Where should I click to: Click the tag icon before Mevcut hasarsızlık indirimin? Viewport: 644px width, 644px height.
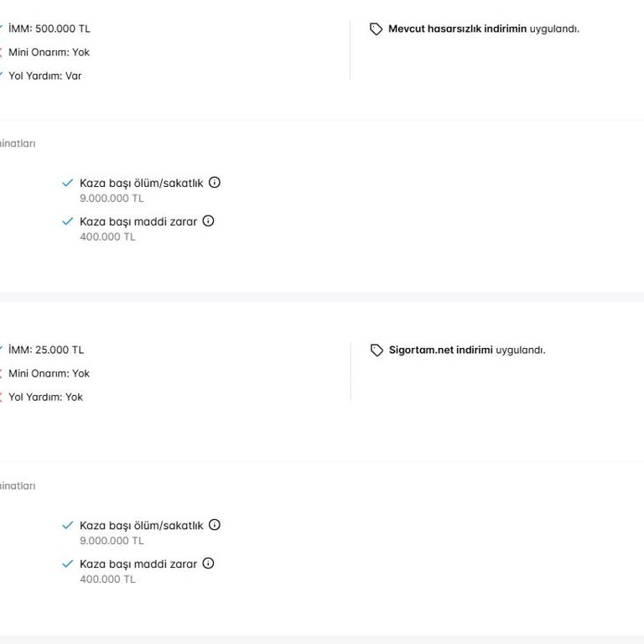coord(377,29)
